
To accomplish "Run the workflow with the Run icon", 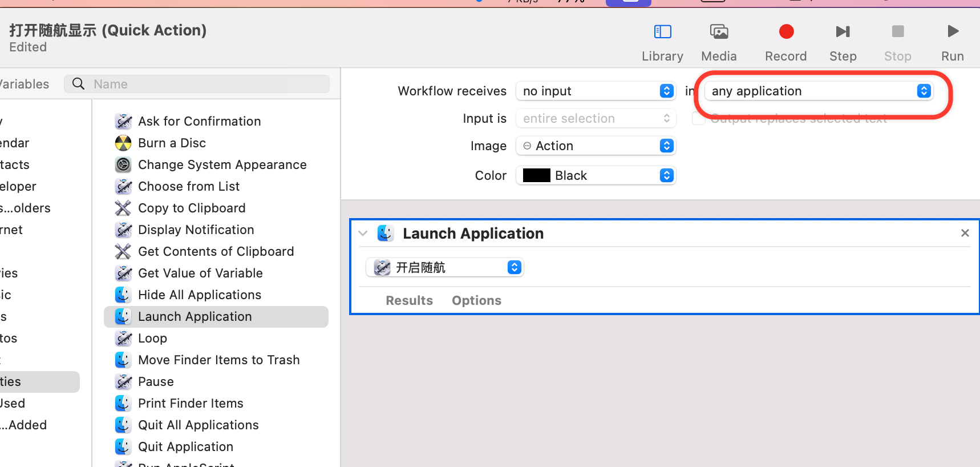I will (953, 31).
